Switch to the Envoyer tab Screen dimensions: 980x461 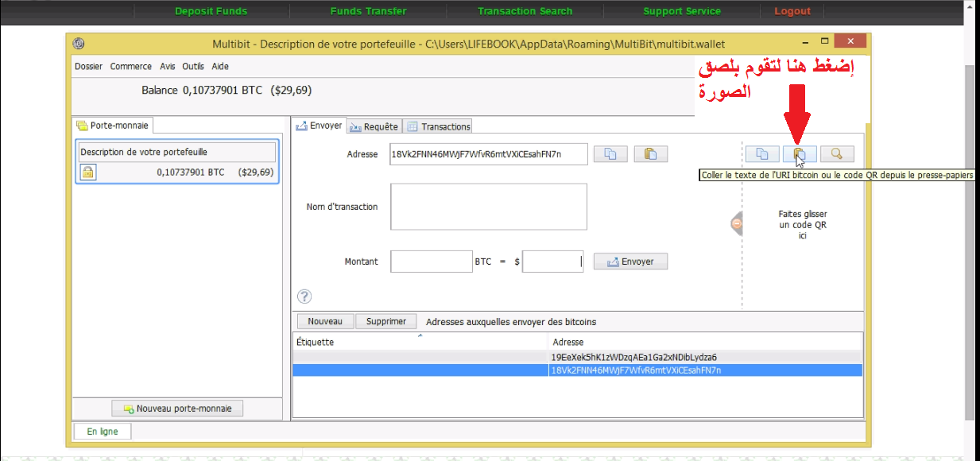[x=320, y=126]
